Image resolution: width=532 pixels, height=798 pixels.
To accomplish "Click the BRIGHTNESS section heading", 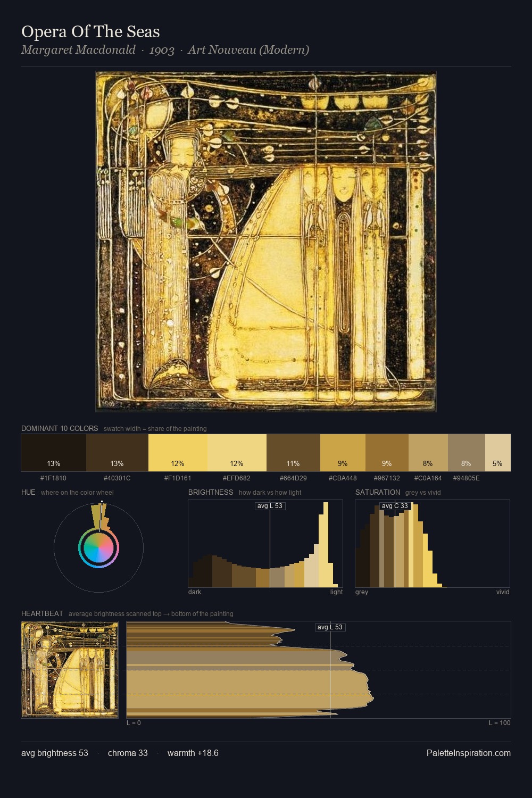I will 211,492.
